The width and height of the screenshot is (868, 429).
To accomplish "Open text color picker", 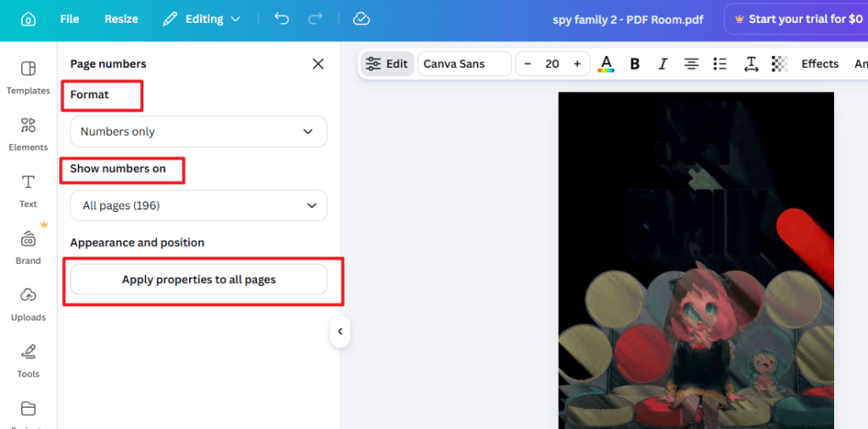I will click(606, 64).
